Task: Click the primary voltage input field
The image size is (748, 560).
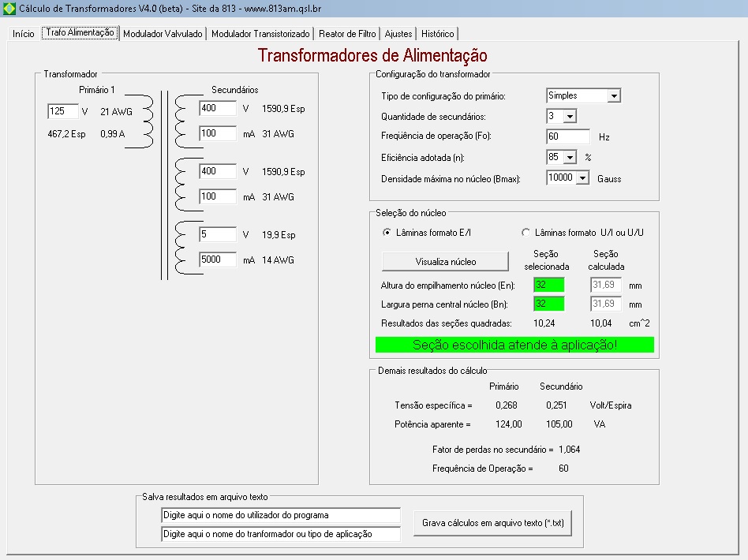Action: pos(63,111)
